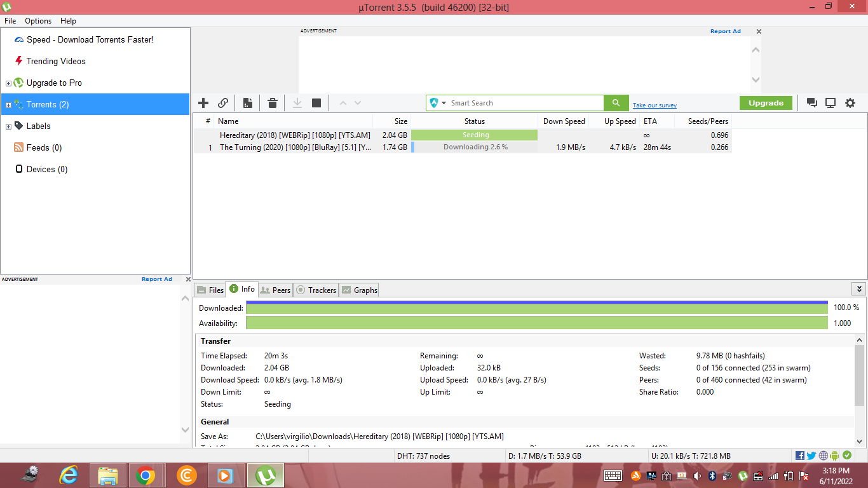Image resolution: width=868 pixels, height=488 pixels.
Task: Open the File menu
Action: coord(10,21)
